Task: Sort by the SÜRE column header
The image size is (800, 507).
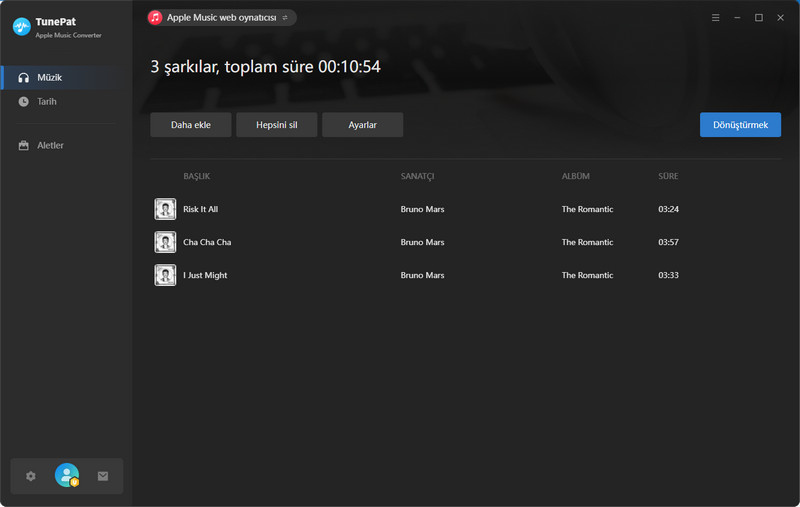Action: tap(668, 177)
